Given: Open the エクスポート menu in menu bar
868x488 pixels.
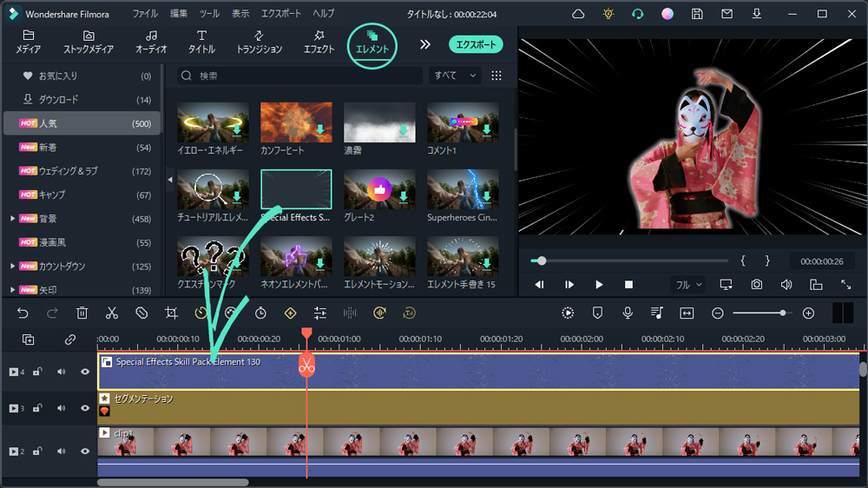Looking at the screenshot, I should [281, 14].
